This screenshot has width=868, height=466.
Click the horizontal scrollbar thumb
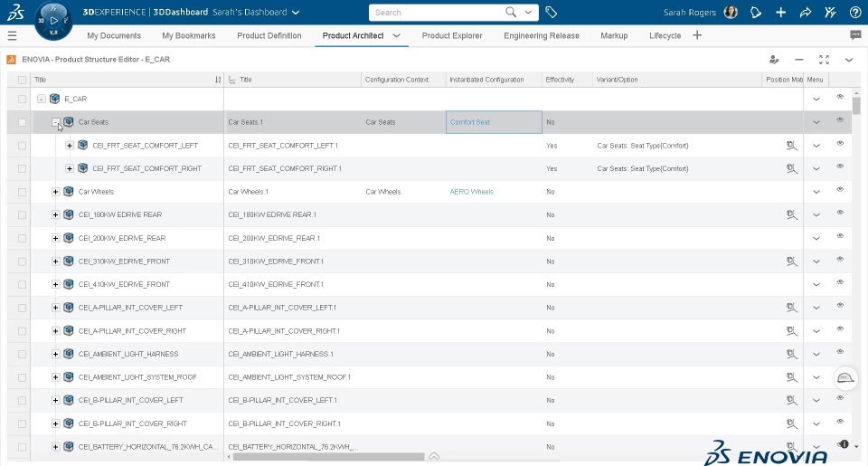[x=328, y=457]
